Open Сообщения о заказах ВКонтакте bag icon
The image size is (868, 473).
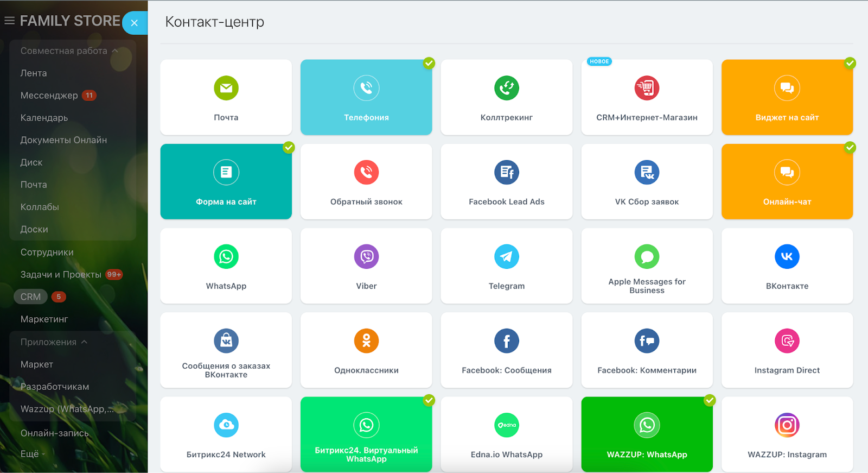coord(226,341)
